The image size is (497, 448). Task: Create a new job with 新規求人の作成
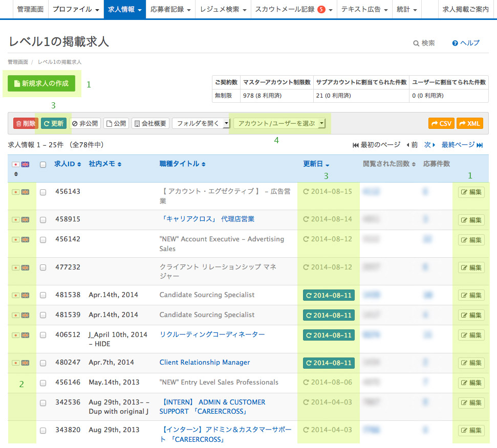pyautogui.click(x=41, y=83)
